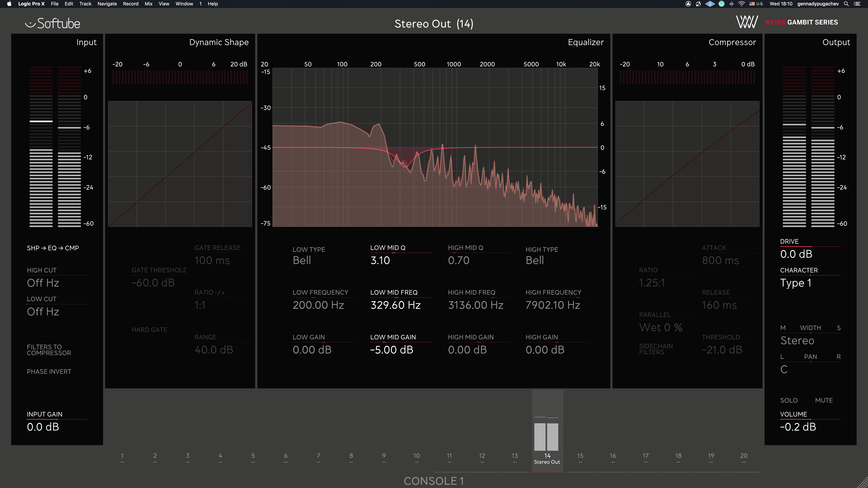This screenshot has height=488, width=868.
Task: Change the High Type Bell selector
Action: click(534, 260)
